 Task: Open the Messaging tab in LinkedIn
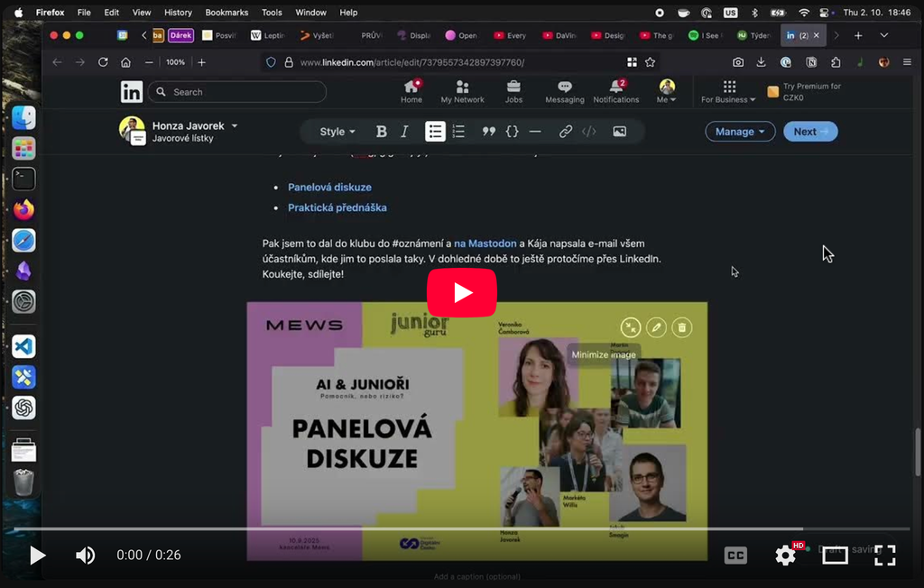coord(564,91)
